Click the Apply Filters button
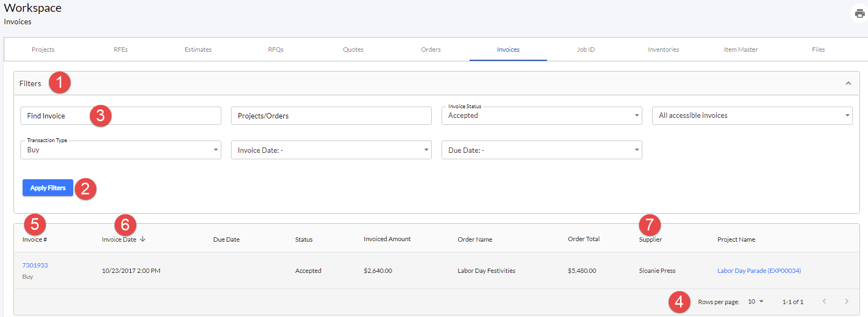Screen dimensions: 868x317 (x=48, y=188)
